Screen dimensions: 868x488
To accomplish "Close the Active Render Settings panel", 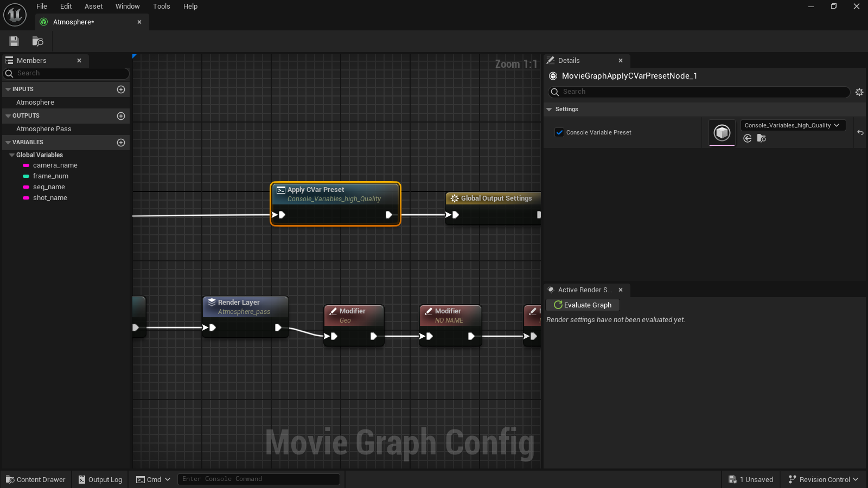I will pos(621,290).
